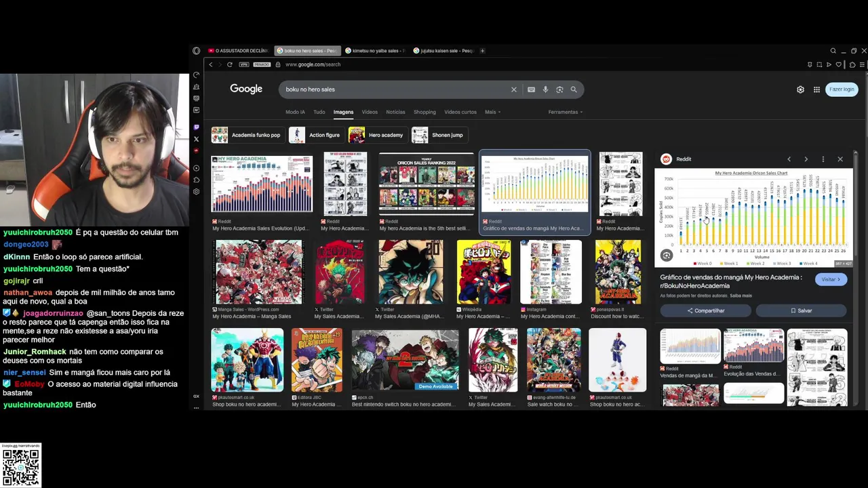This screenshot has height=488, width=868.
Task: Show the previous image in the preview panel
Action: click(x=789, y=159)
